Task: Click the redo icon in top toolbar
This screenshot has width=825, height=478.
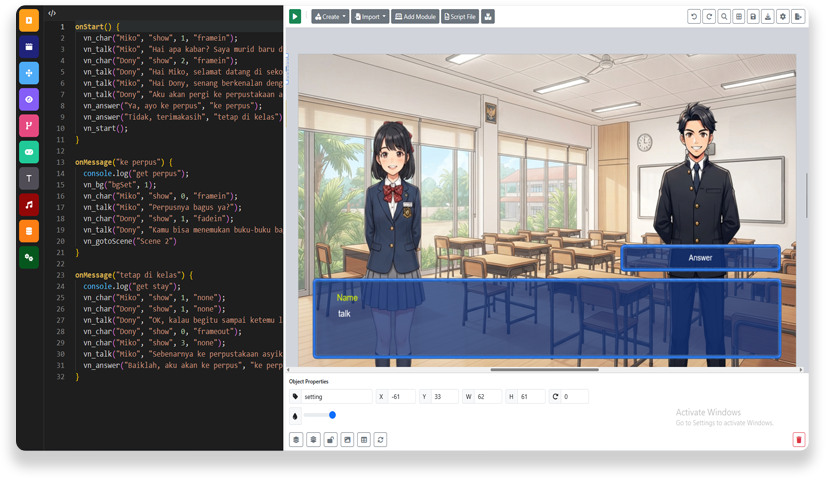Action: coord(709,17)
